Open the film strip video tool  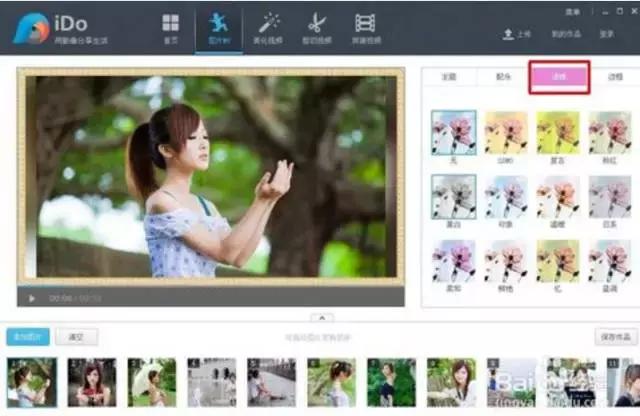pos(365,23)
